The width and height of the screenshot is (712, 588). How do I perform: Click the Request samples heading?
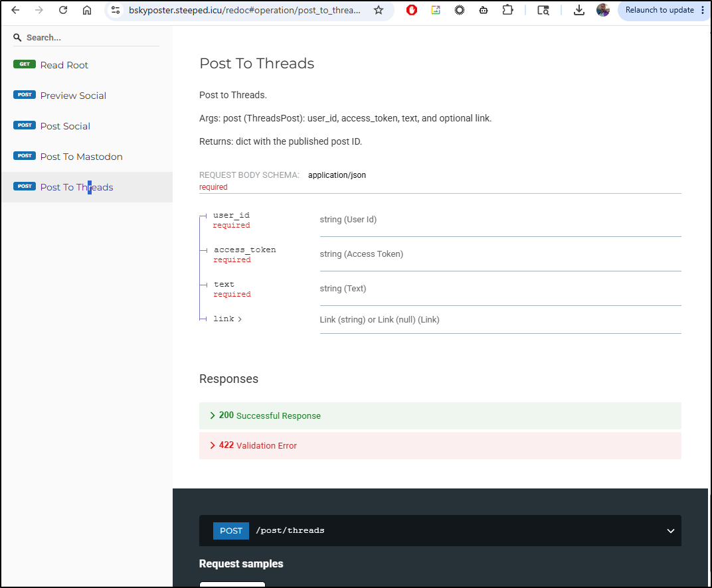pyautogui.click(x=241, y=563)
